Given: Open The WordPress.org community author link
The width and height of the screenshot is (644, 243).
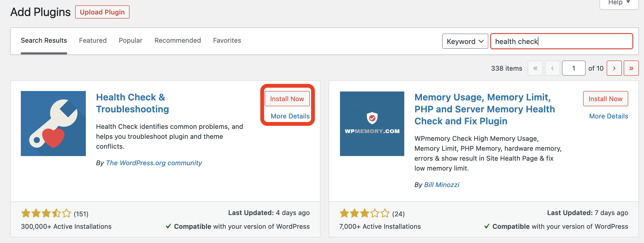Looking at the screenshot, I should pyautogui.click(x=154, y=163).
